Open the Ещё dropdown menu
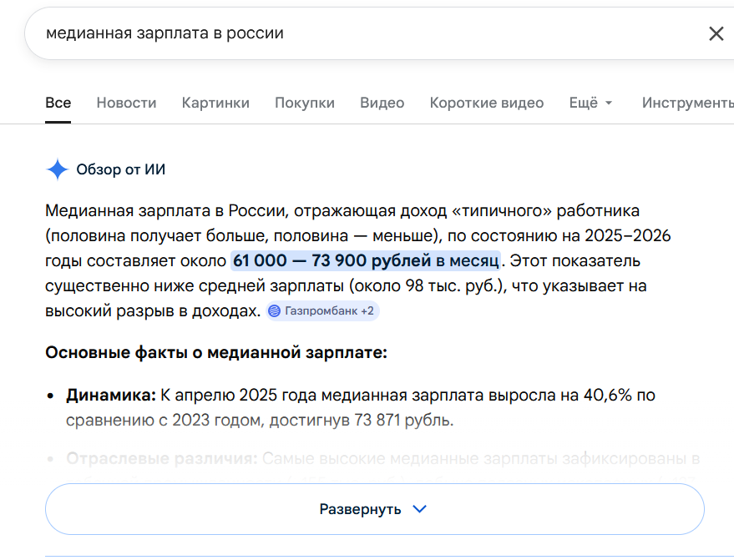 tap(590, 103)
